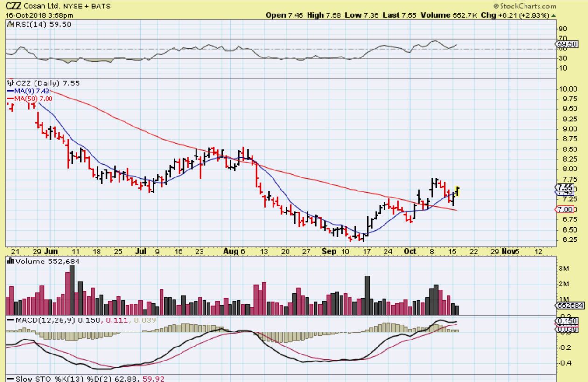Screen dimensions: 588x382
Task: Click the CZZ (Daily) candlestick legend icon
Action: tap(10, 83)
